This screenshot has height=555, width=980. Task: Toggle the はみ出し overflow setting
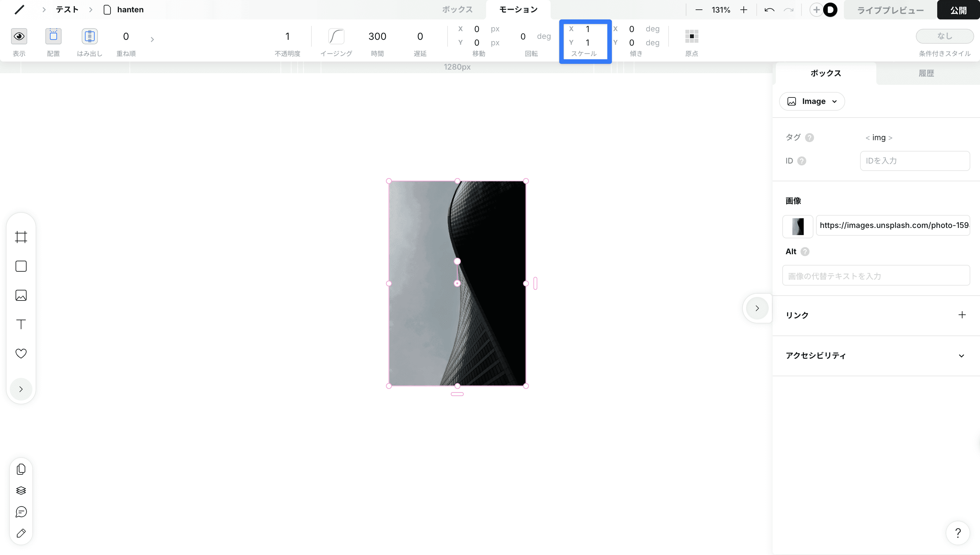(90, 36)
